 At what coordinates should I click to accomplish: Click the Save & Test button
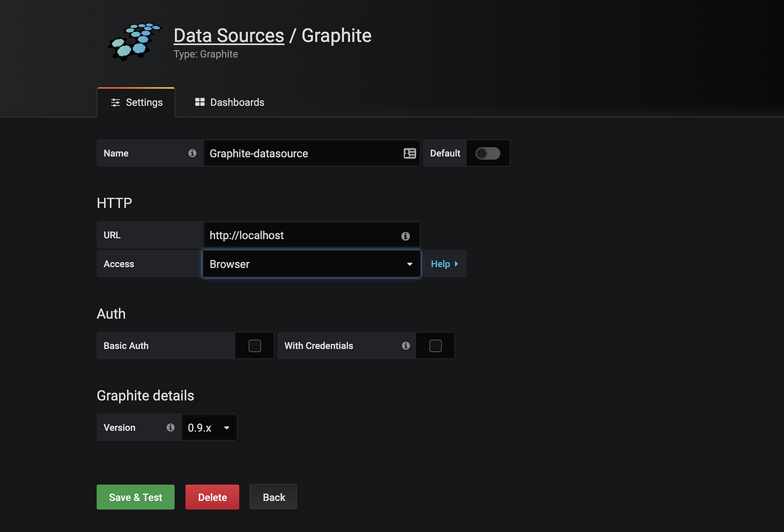[136, 497]
